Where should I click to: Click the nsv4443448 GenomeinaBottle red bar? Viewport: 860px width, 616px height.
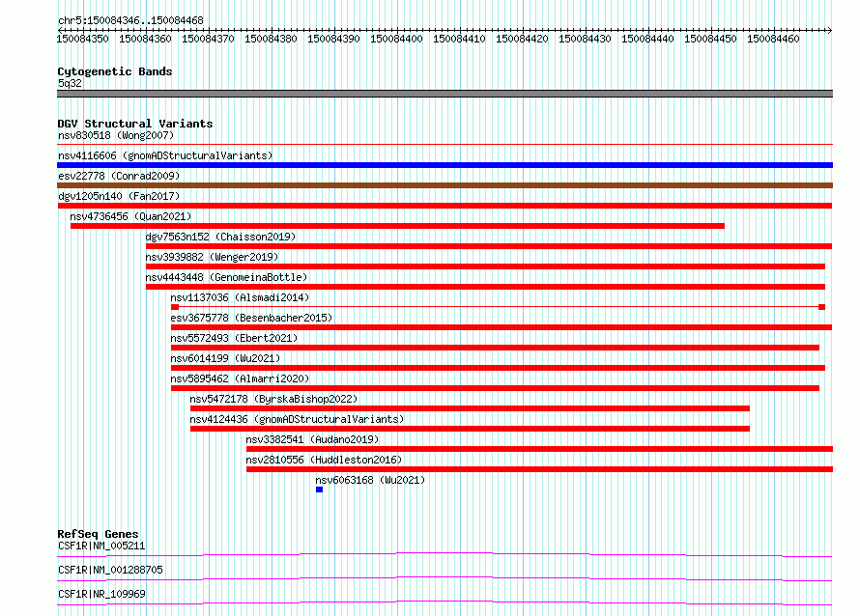[485, 287]
